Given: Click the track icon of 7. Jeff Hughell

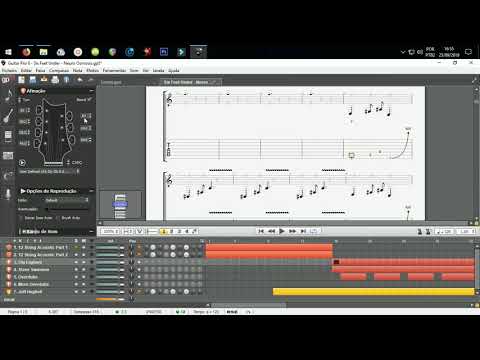Looking at the screenshot, I should pyautogui.click(x=9, y=292).
